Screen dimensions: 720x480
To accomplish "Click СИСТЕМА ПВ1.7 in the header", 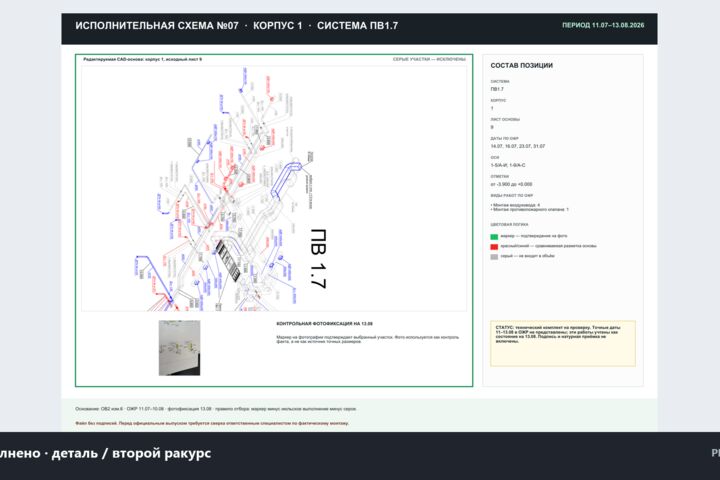I will pos(358,26).
